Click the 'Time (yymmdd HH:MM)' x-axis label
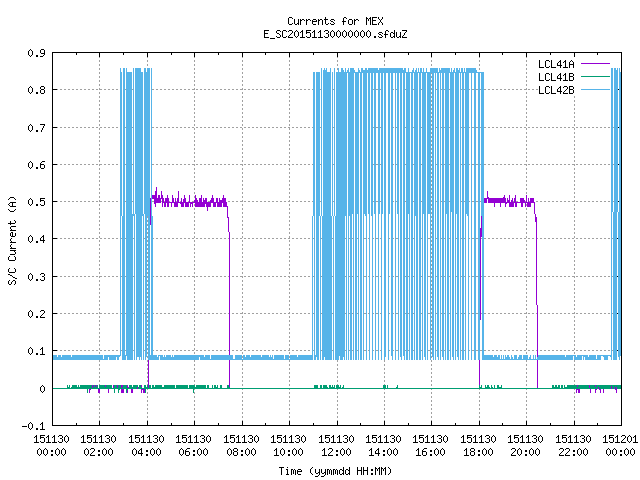 click(335, 471)
